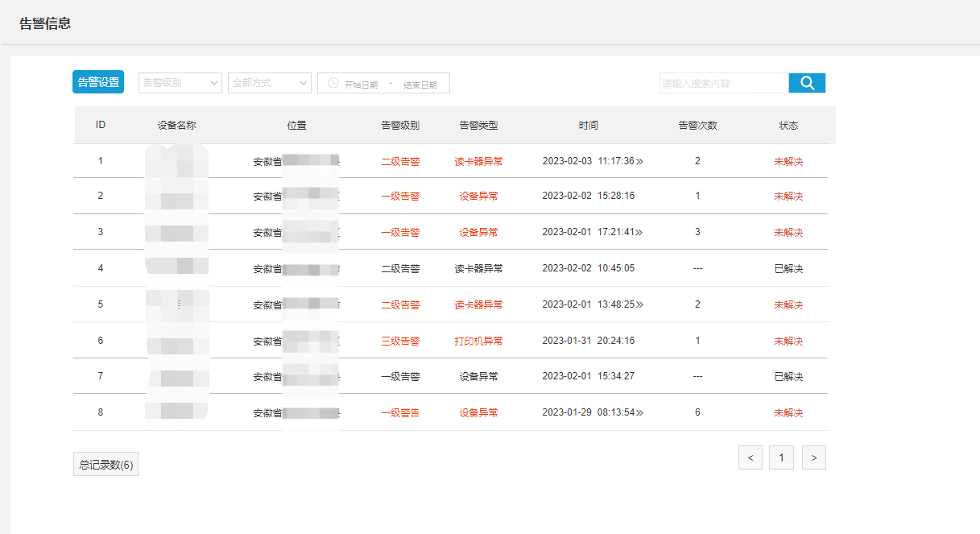Viewport: 980px width, 534px height.
Task: Expand time chevrons on row 5
Action: 640,305
